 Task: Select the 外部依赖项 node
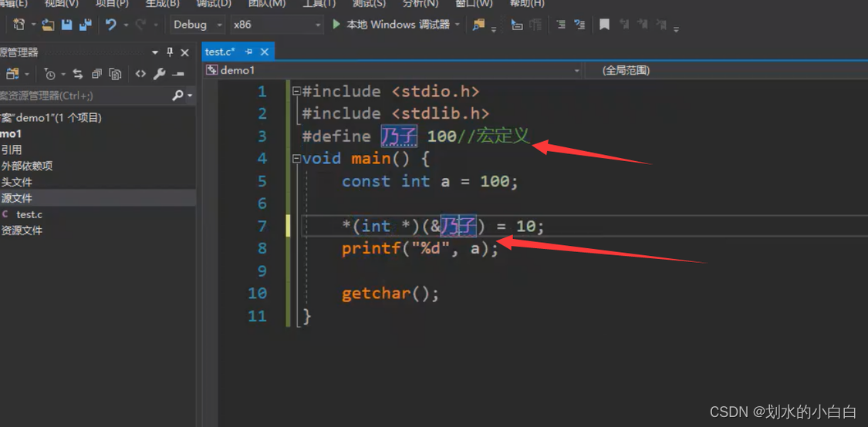click(27, 166)
